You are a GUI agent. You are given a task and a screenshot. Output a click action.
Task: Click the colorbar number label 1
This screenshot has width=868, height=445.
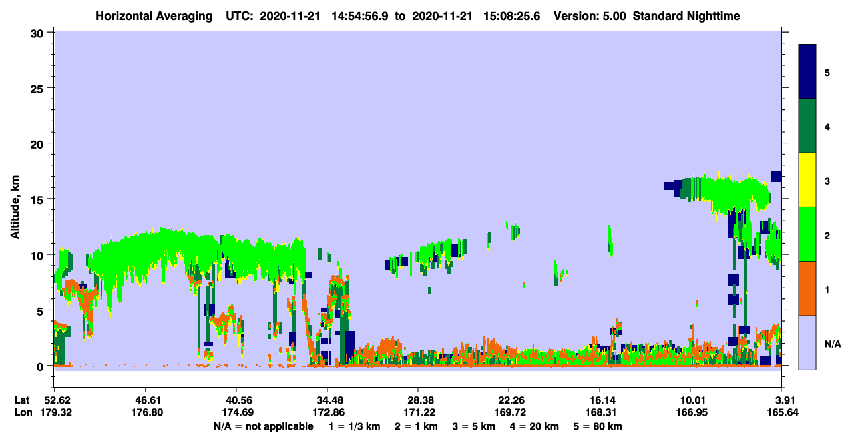tap(827, 290)
